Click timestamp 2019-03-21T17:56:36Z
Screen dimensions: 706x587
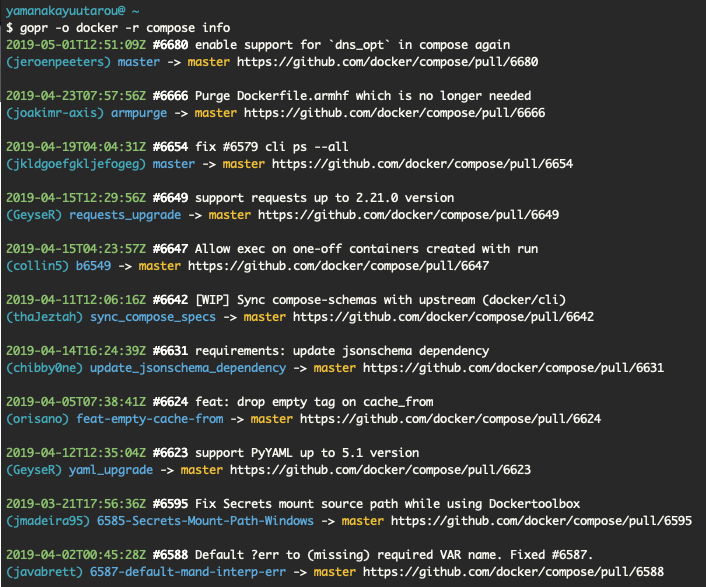(76, 504)
